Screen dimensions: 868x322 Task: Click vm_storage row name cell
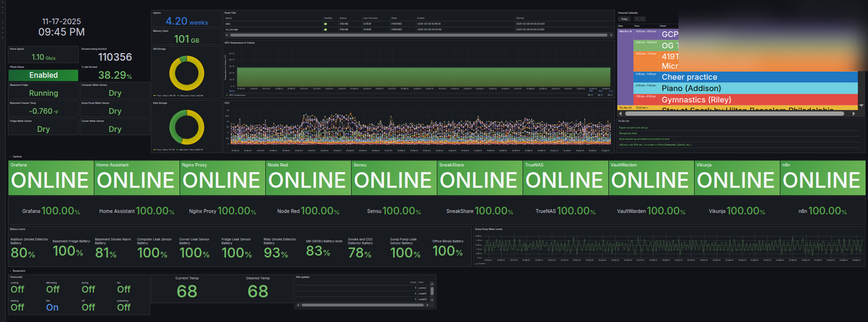click(232, 29)
